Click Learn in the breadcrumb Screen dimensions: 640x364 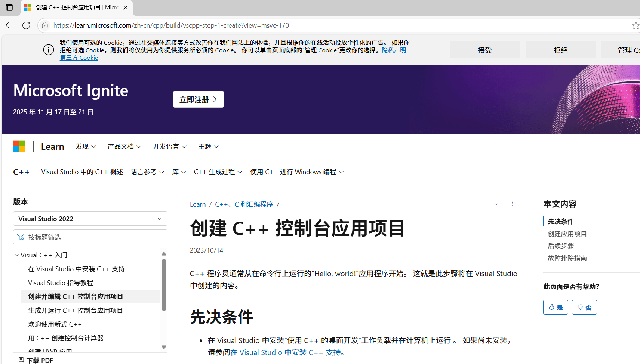coord(198,204)
